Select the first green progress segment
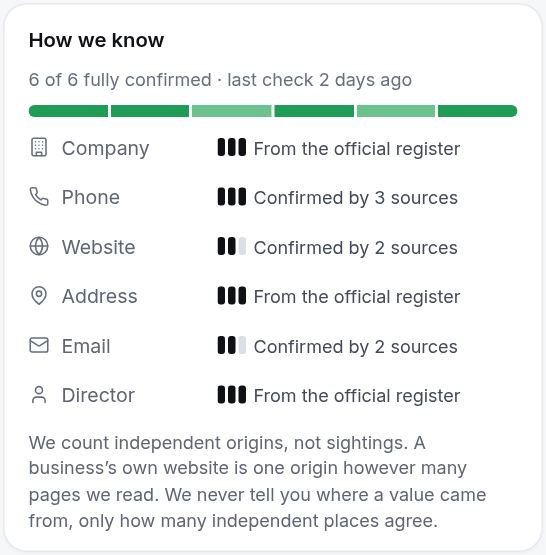This screenshot has width=546, height=555. pos(68,111)
